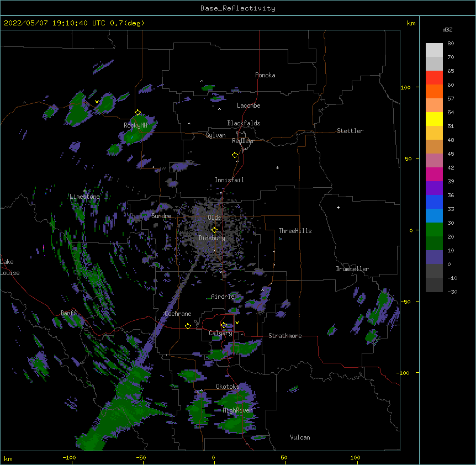Select the dark green 10-20 dBZ legend swatch
476x465 pixels.
tap(434, 243)
